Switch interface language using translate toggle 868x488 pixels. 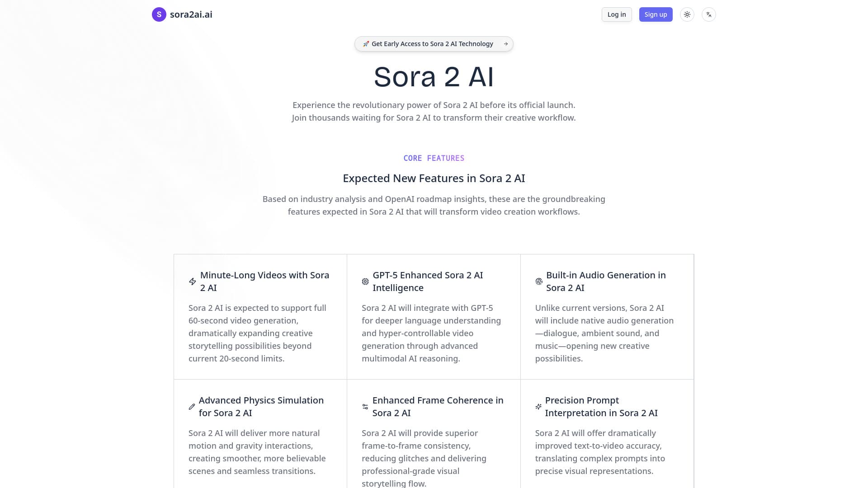708,14
